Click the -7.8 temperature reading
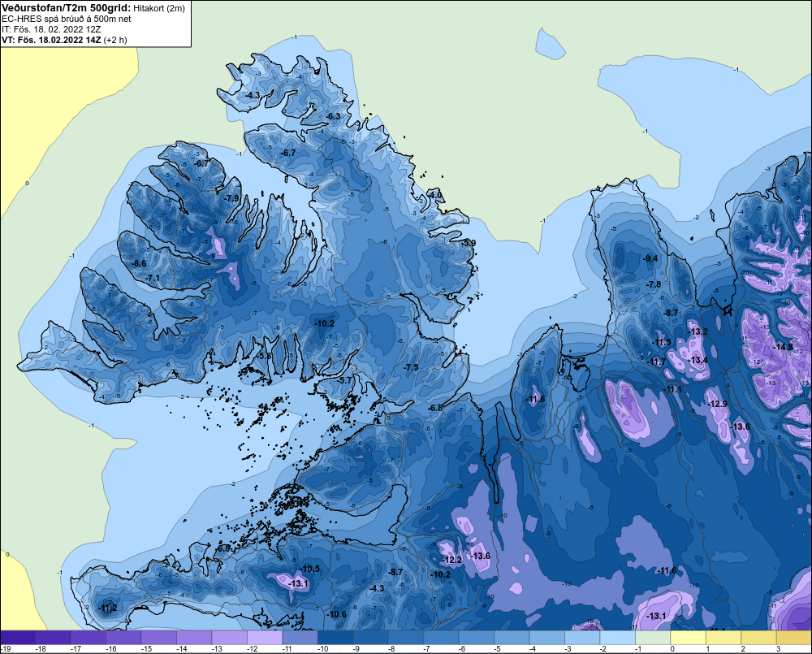 coord(654,284)
